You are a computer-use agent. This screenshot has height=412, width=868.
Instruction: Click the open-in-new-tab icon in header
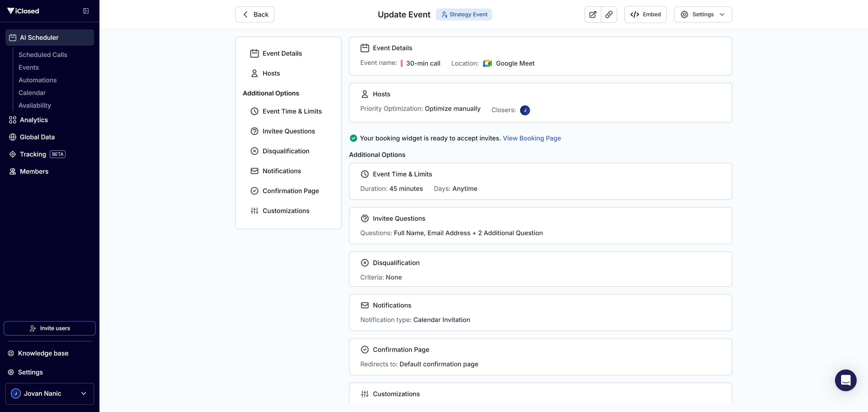593,14
